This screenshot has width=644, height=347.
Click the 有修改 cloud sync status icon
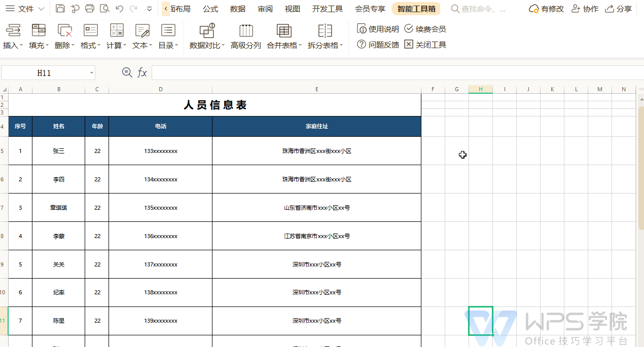(x=533, y=9)
